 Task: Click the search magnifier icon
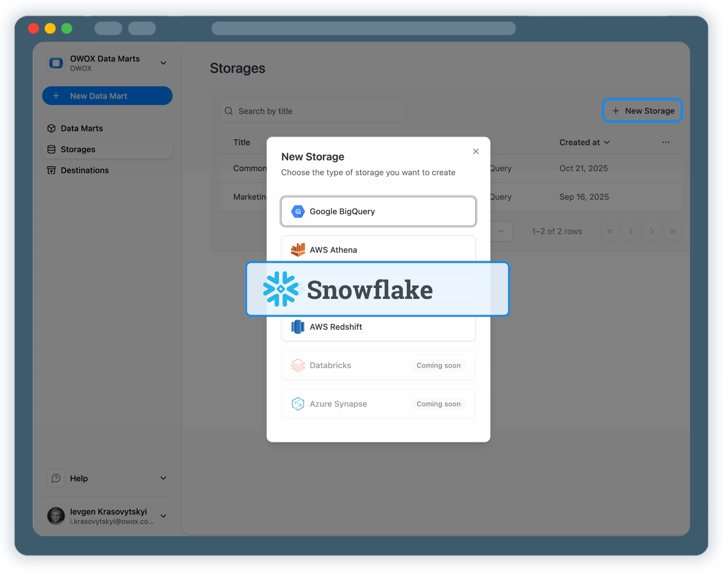[x=229, y=111]
